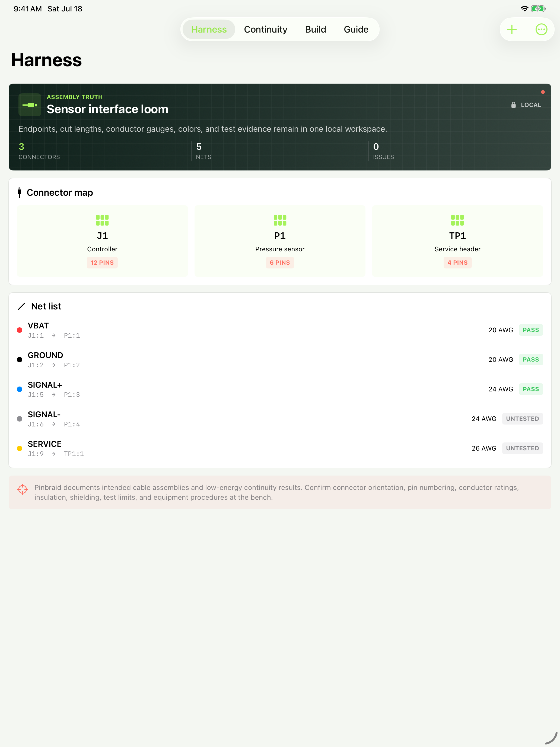Click the SIGNAL+ 24 AWG gauge value
560x747 pixels.
501,389
